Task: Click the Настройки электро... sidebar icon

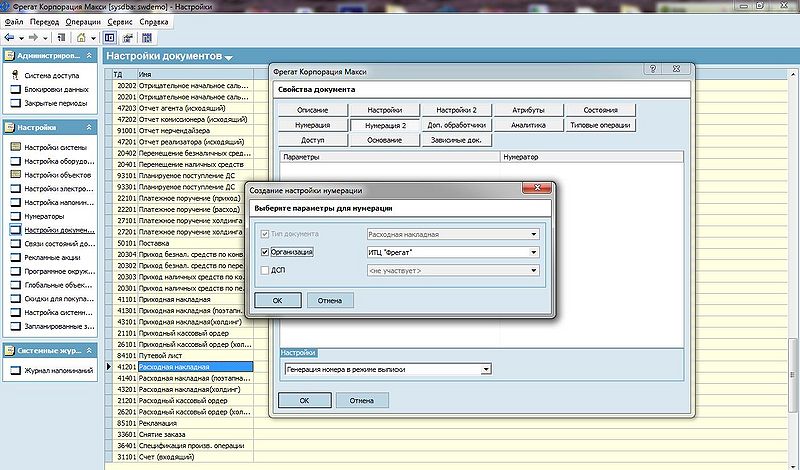Action: [x=16, y=188]
